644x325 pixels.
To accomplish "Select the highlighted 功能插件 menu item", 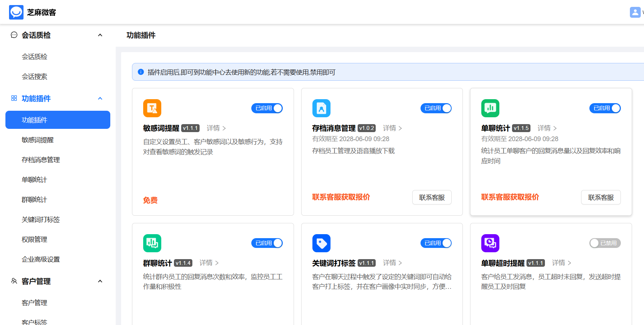I will coord(58,120).
